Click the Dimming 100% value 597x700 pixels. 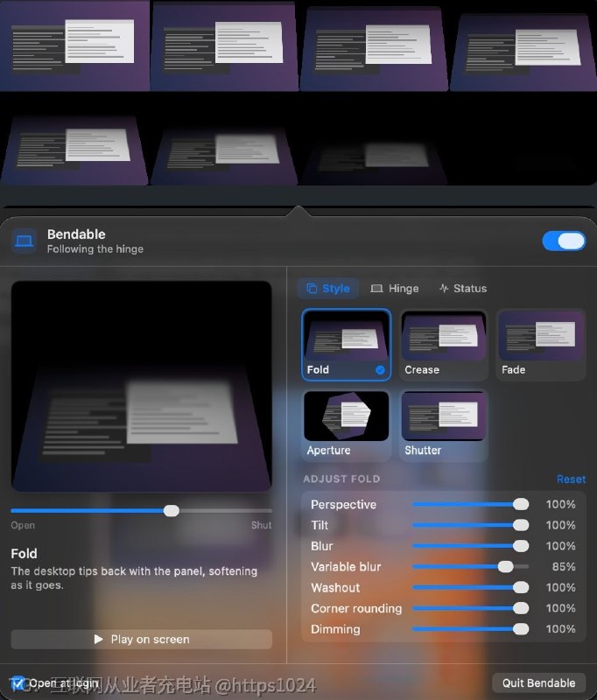point(560,629)
